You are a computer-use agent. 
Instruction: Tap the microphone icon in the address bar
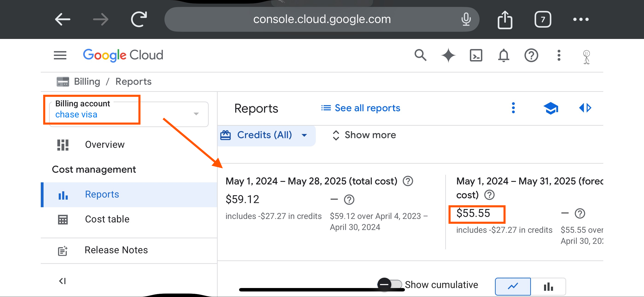tap(466, 19)
